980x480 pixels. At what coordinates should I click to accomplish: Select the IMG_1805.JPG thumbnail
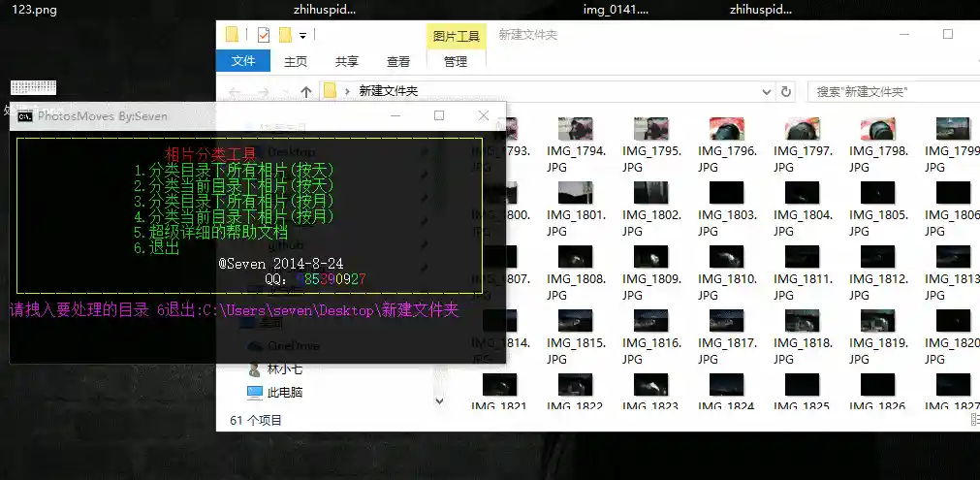click(x=878, y=193)
